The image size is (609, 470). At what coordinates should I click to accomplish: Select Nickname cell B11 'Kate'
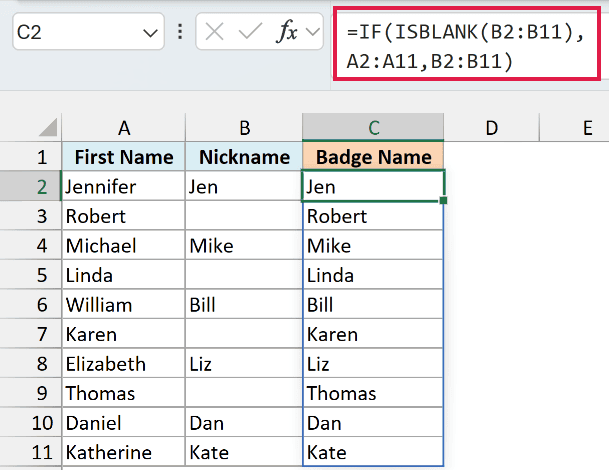(244, 452)
